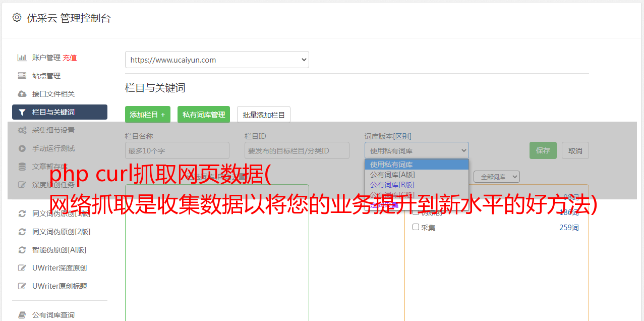Click the book icon next to 公有词库查询
This screenshot has height=321, width=644.
[x=22, y=315]
